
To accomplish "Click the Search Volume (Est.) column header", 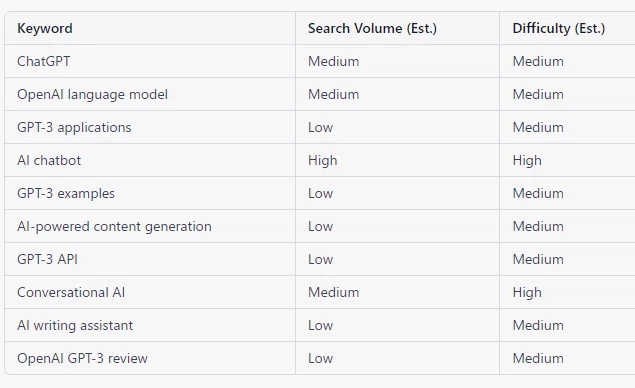I will (372, 28).
